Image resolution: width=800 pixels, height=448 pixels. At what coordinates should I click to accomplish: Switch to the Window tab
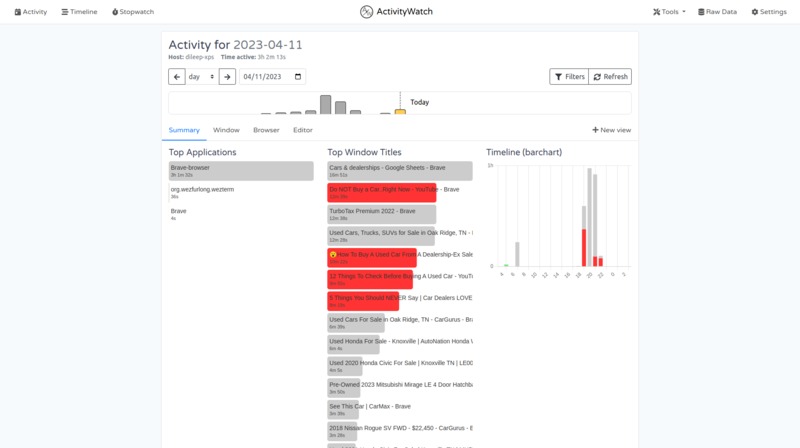click(226, 130)
